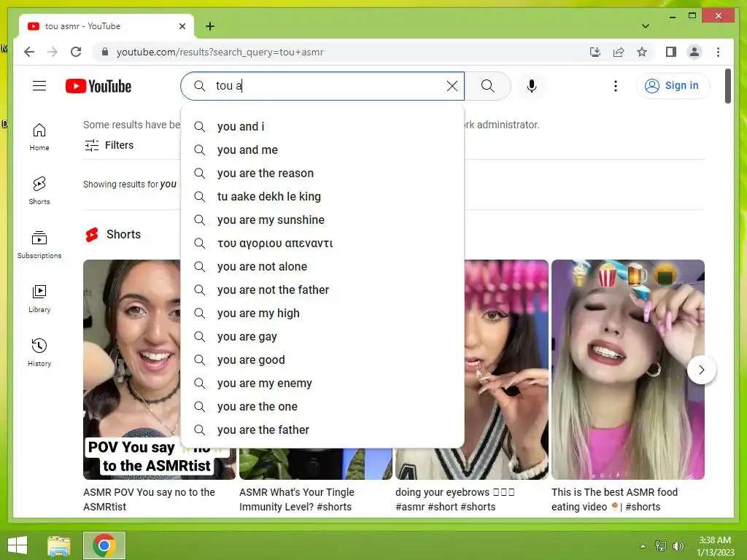Click the YouTube logo
The width and height of the screenshot is (747, 560).
pos(98,86)
